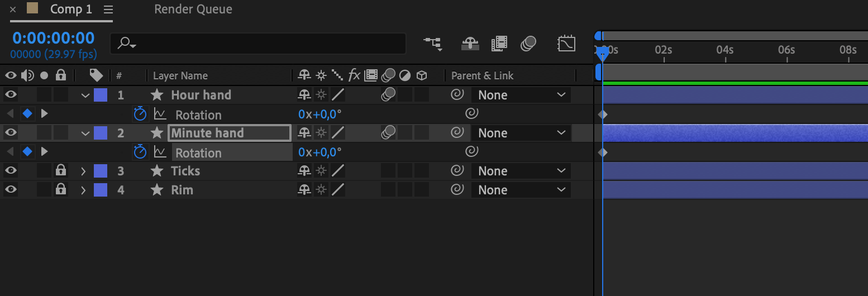Viewport: 868px width, 296px height.
Task: Hide the Hour hand layer
Action: (x=11, y=95)
